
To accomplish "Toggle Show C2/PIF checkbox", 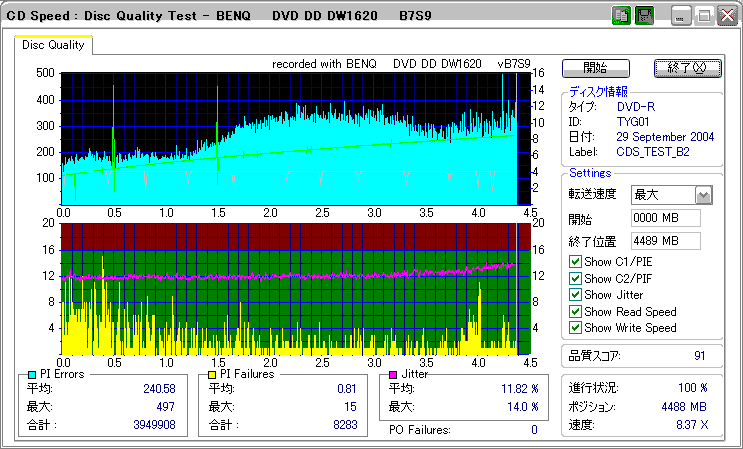I will click(x=575, y=278).
